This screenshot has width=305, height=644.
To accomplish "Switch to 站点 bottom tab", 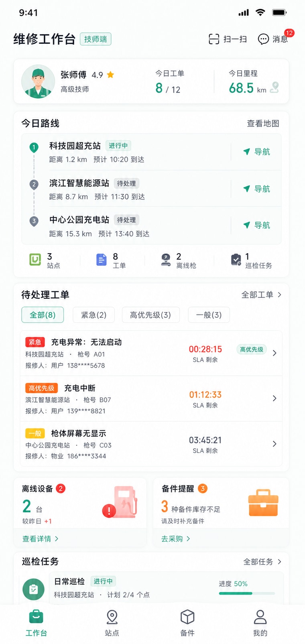I will click(112, 624).
